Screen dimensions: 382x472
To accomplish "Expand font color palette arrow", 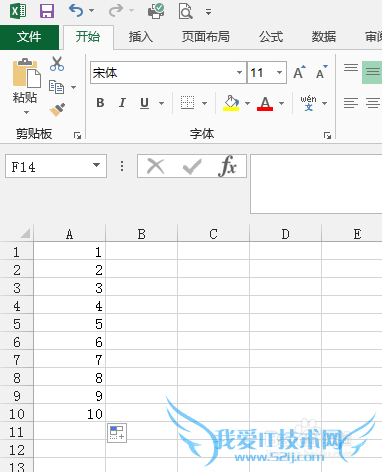I will pos(282,103).
